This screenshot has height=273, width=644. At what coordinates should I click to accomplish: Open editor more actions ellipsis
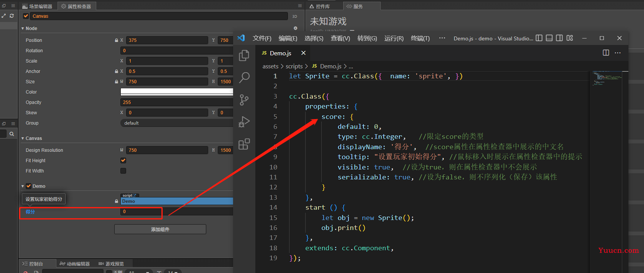[618, 53]
